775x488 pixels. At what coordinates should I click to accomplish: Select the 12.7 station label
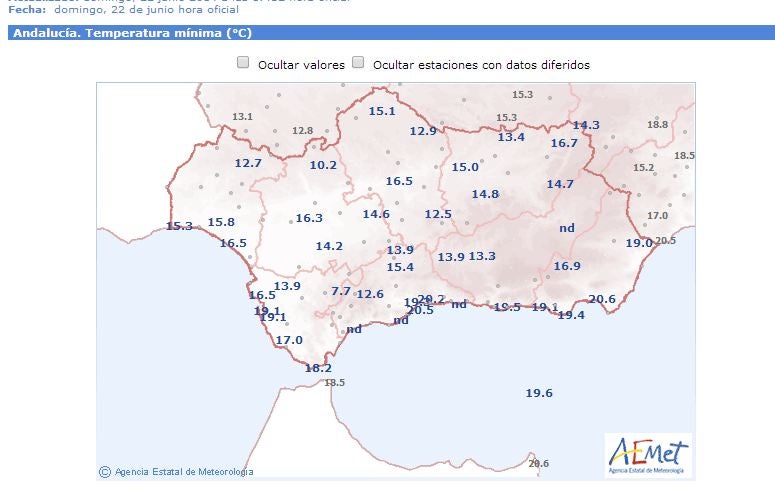tap(248, 163)
